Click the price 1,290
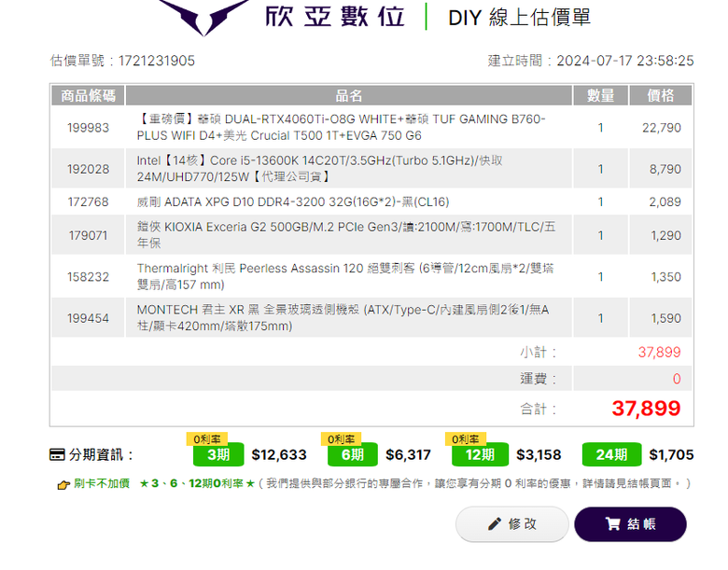The height and width of the screenshot is (570, 728). point(665,235)
